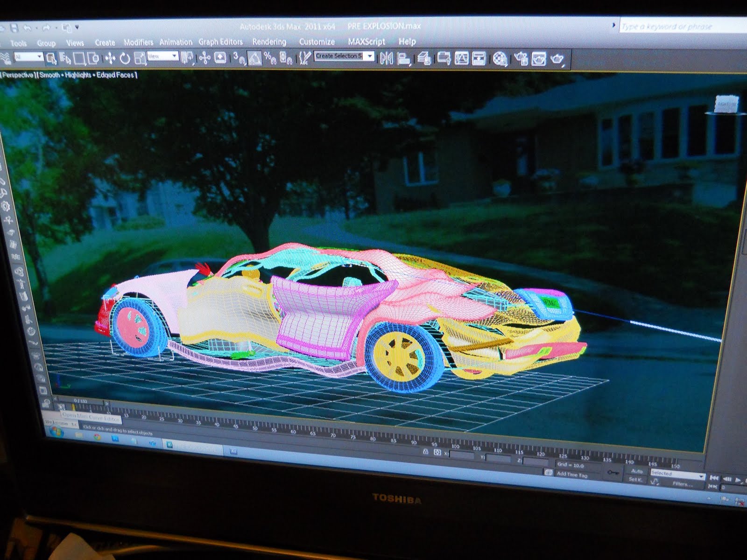Expand the Selected key filter dropdown
The image size is (747, 560).
[x=700, y=476]
